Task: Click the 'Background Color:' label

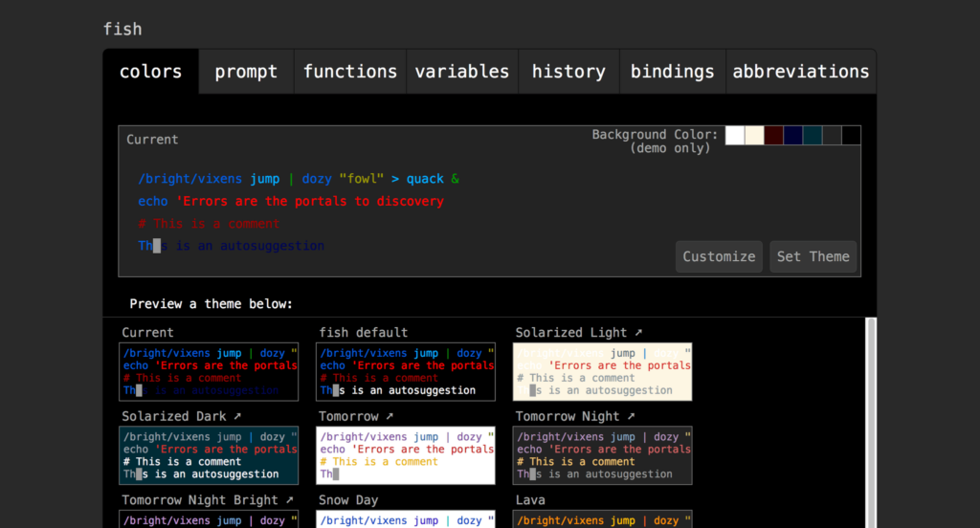Action: pos(655,134)
